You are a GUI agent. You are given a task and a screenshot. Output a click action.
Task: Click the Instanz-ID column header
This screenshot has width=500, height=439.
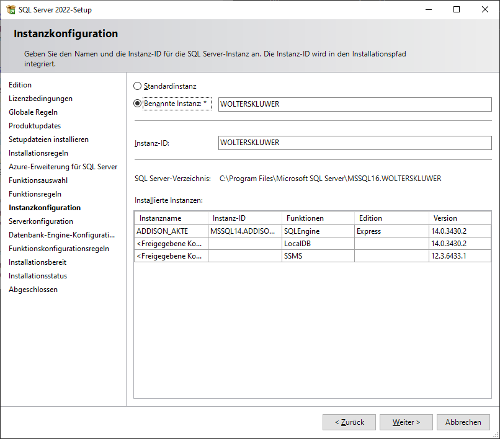tap(245, 218)
